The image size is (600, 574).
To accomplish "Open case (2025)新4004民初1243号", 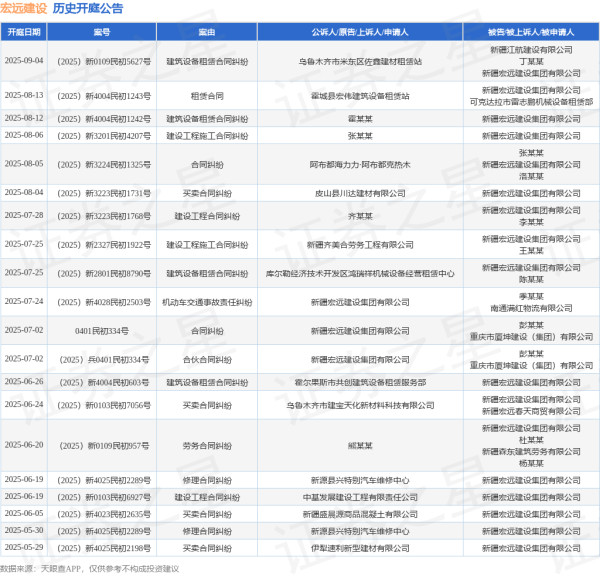I will click(x=102, y=95).
